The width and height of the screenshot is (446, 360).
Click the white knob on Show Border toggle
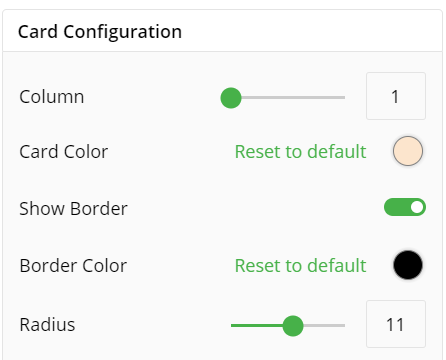point(417,207)
